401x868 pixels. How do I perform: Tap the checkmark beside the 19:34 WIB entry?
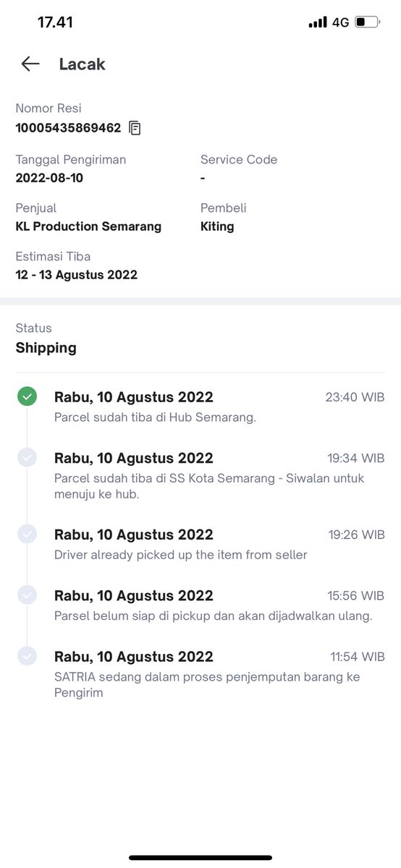click(27, 457)
